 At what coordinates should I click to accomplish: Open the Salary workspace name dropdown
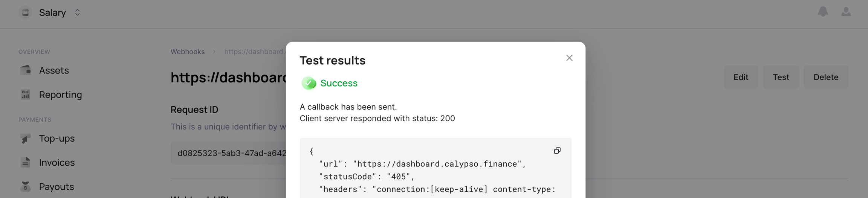(52, 12)
